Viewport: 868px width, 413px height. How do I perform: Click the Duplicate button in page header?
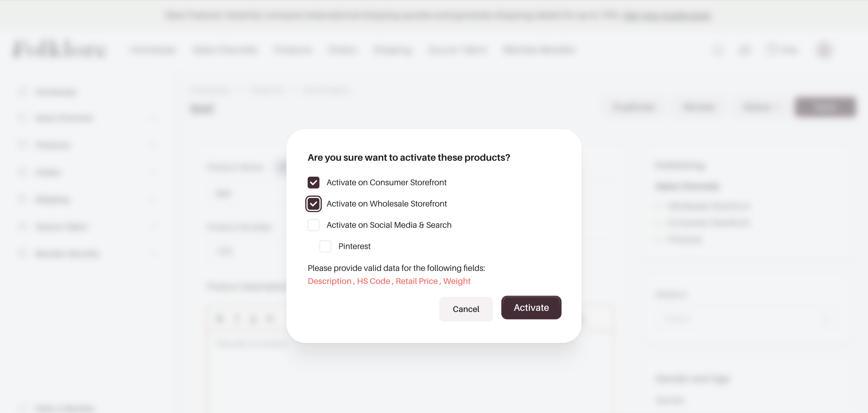click(634, 107)
